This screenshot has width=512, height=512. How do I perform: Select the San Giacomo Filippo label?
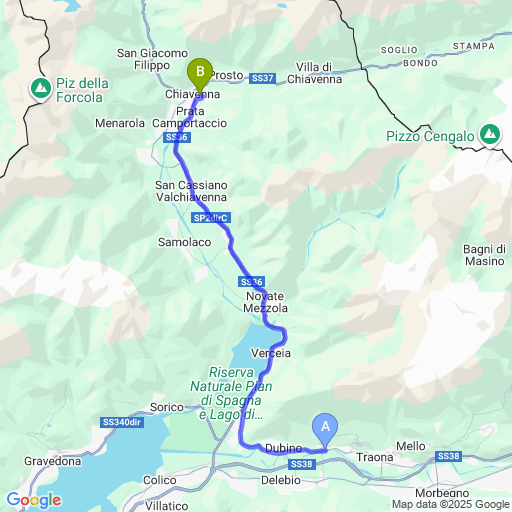coord(152,59)
